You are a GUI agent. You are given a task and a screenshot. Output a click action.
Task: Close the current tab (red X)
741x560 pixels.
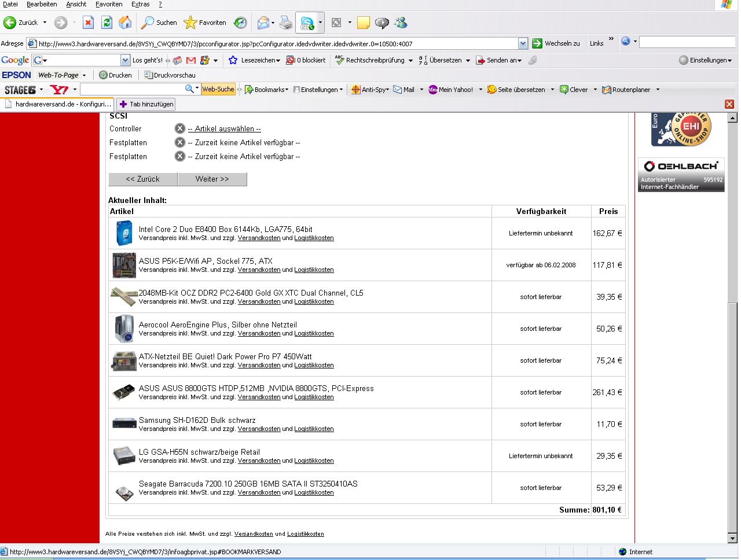729,104
